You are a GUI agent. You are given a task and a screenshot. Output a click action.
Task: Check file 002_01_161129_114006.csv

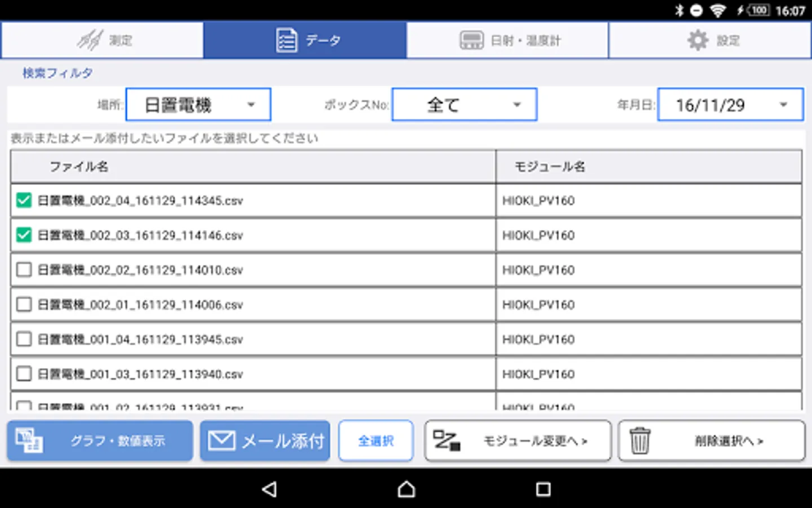[x=24, y=304]
